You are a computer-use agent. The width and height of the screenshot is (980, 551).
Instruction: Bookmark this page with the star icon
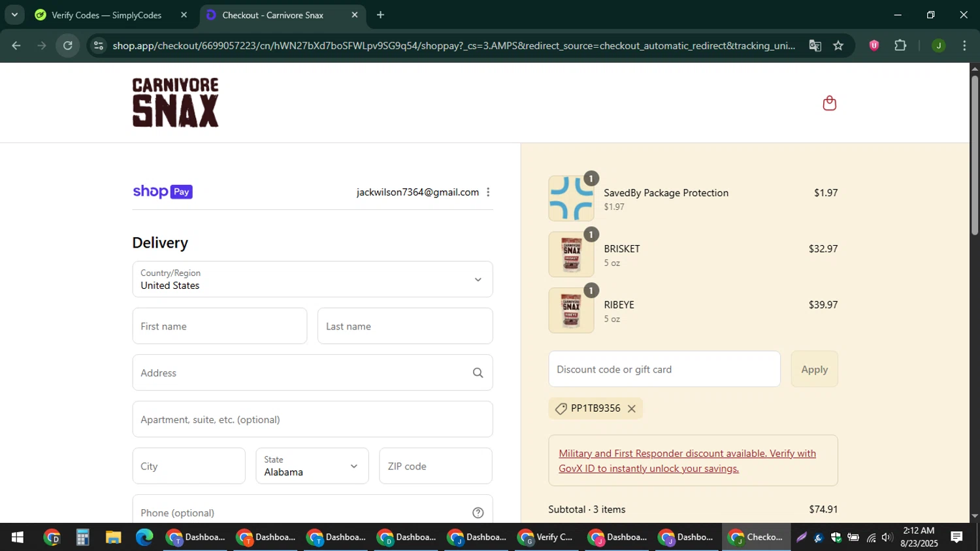click(x=838, y=45)
